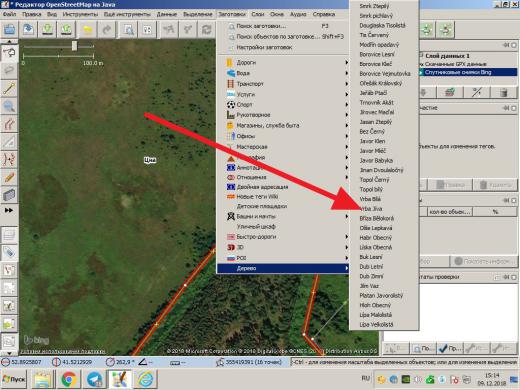Open Telegram from the taskbar
Viewport: 520px width, 390px height.
(95, 379)
